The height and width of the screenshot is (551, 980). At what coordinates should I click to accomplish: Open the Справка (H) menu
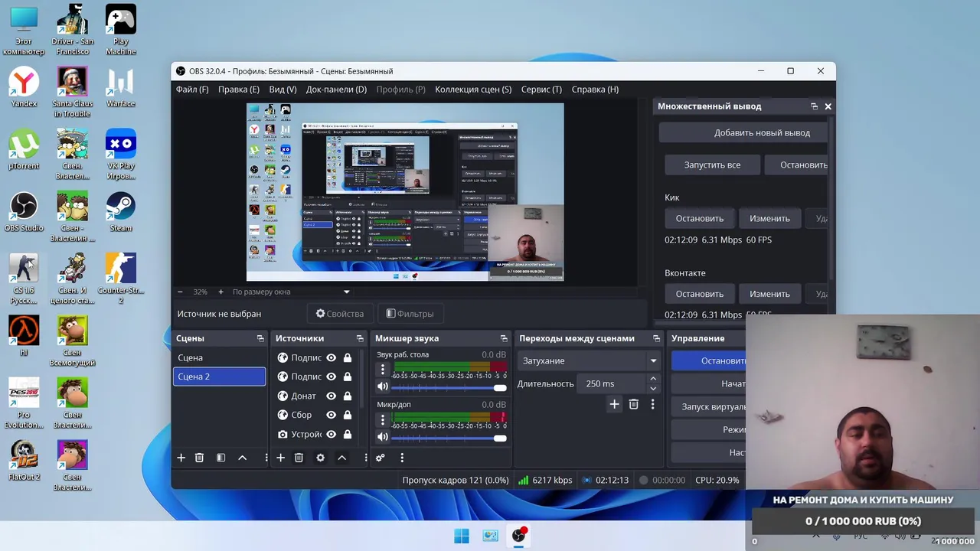(x=595, y=90)
